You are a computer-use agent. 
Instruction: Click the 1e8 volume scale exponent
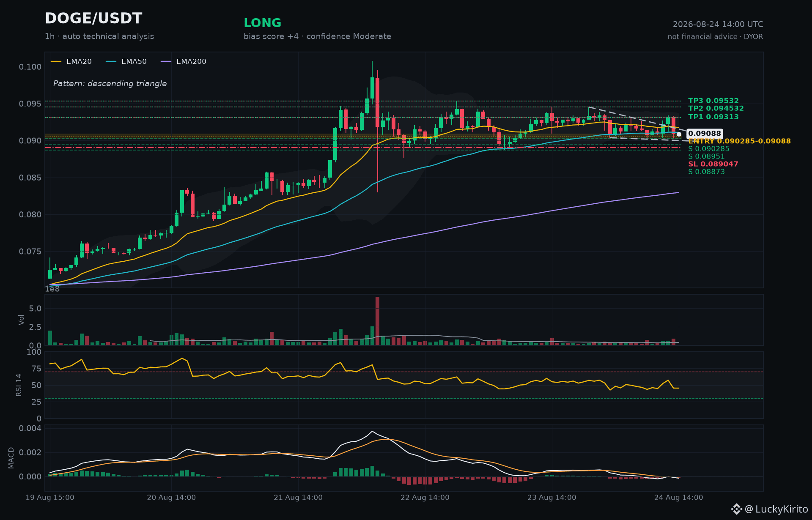(52, 289)
